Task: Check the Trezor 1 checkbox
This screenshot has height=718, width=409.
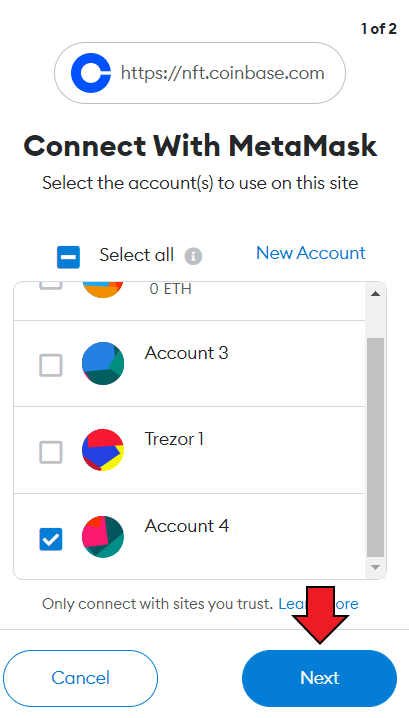Action: (x=51, y=452)
